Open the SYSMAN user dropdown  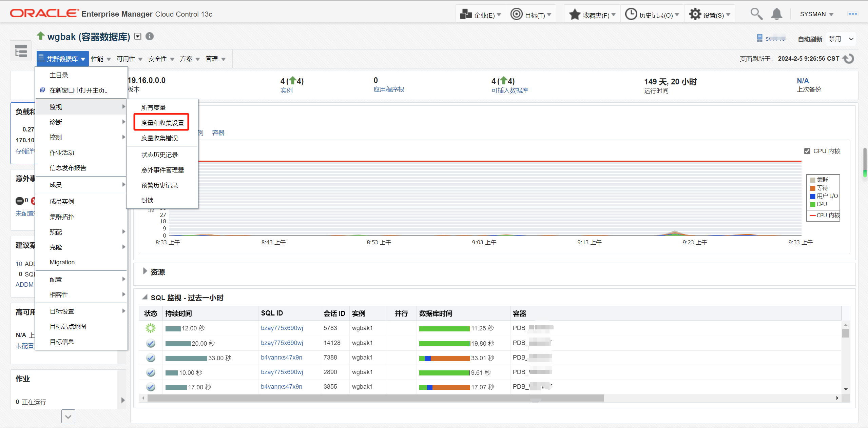point(816,14)
